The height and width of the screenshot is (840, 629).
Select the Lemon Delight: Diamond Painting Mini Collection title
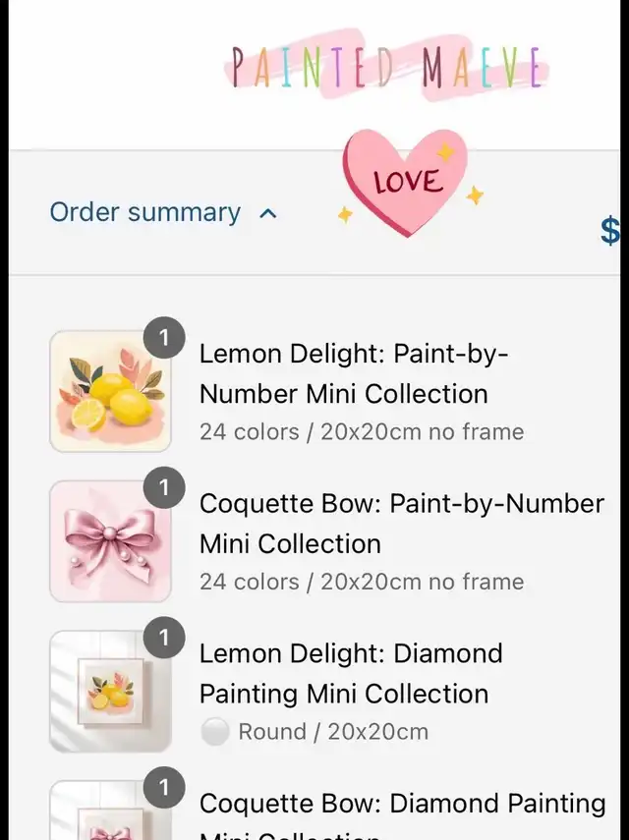click(351, 673)
